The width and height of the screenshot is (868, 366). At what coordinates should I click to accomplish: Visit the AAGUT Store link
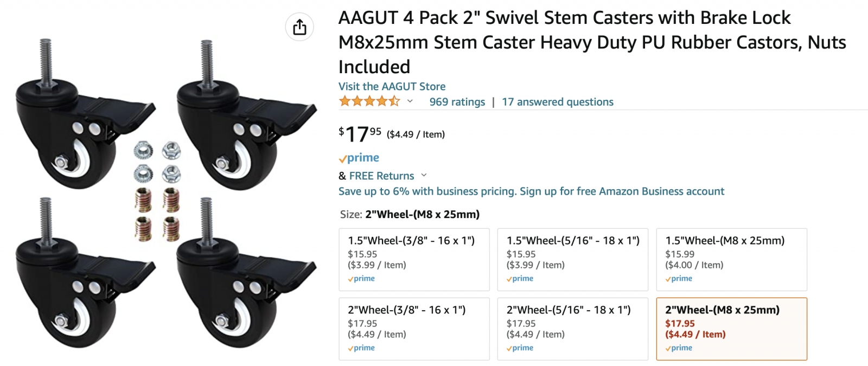coord(392,86)
